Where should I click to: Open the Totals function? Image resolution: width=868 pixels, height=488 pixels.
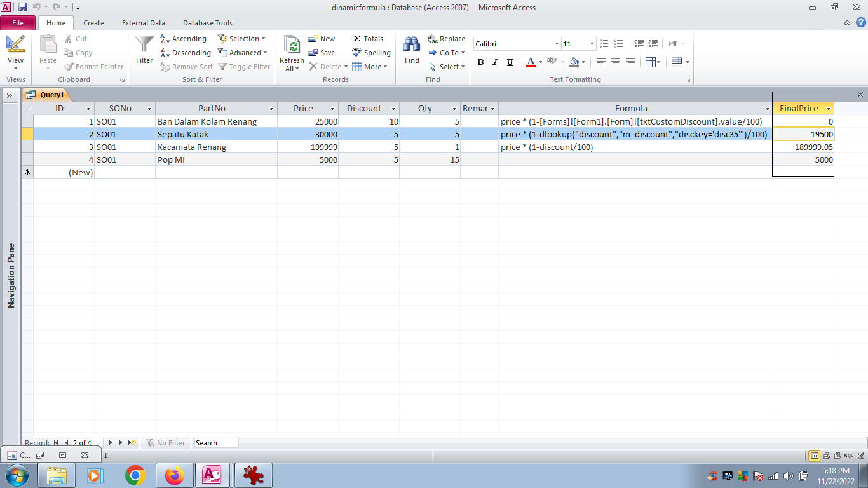[368, 39]
